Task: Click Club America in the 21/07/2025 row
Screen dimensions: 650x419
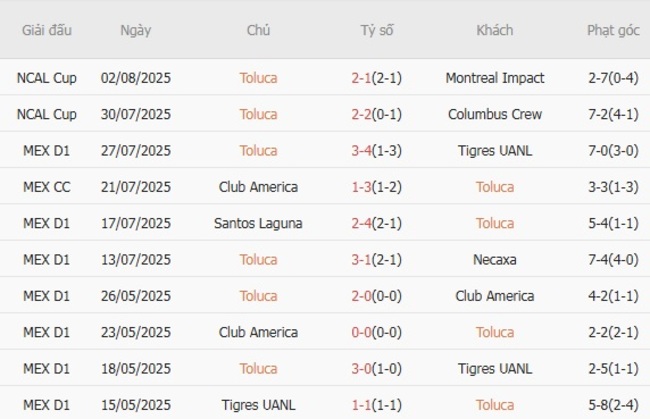Action: [258, 187]
